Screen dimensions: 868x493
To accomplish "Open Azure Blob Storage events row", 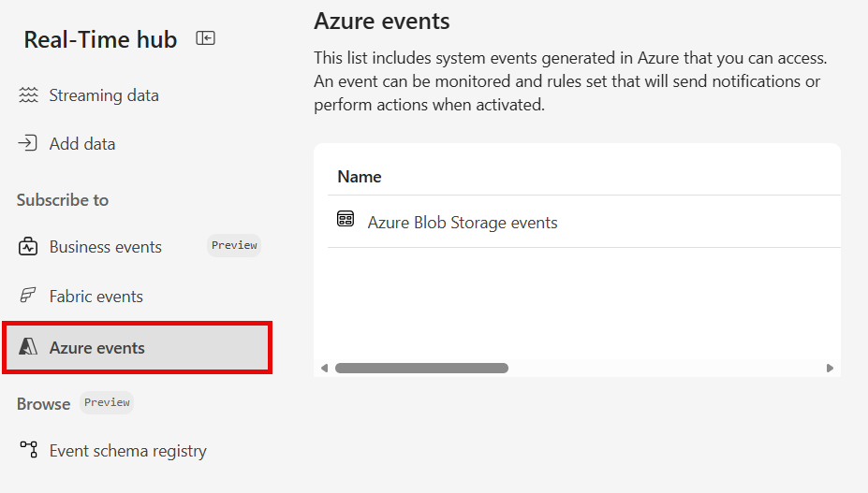I will (584, 222).
